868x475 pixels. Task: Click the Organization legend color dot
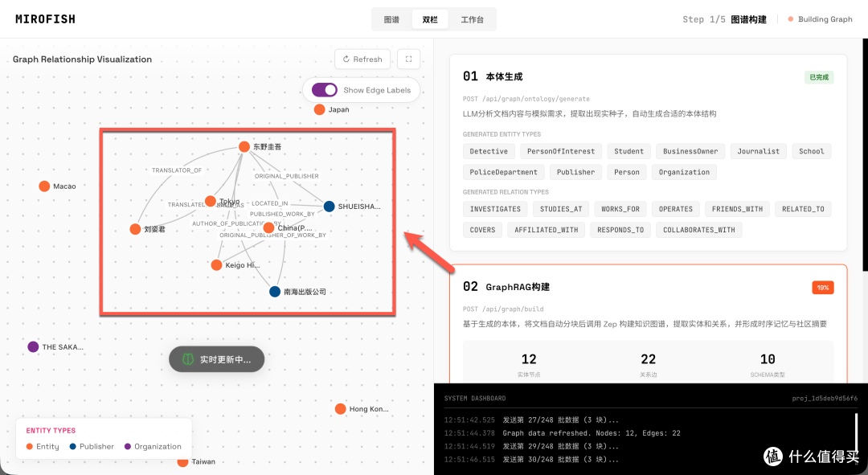128,447
